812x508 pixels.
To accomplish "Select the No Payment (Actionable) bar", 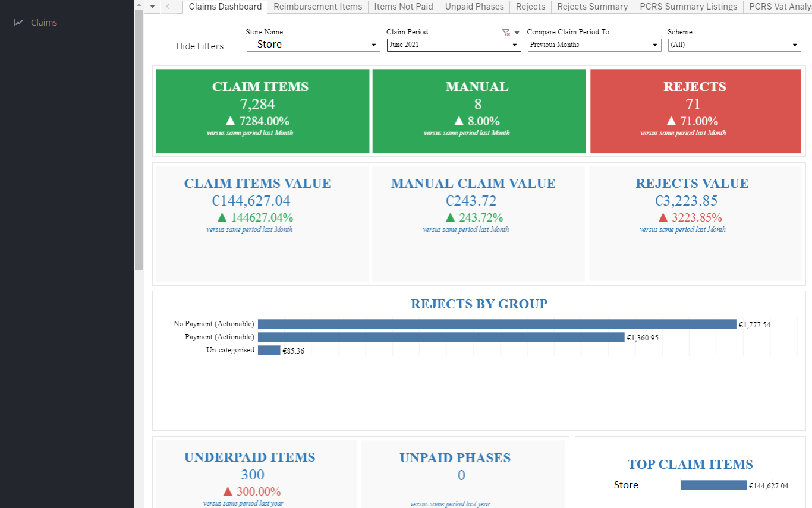I will (497, 324).
